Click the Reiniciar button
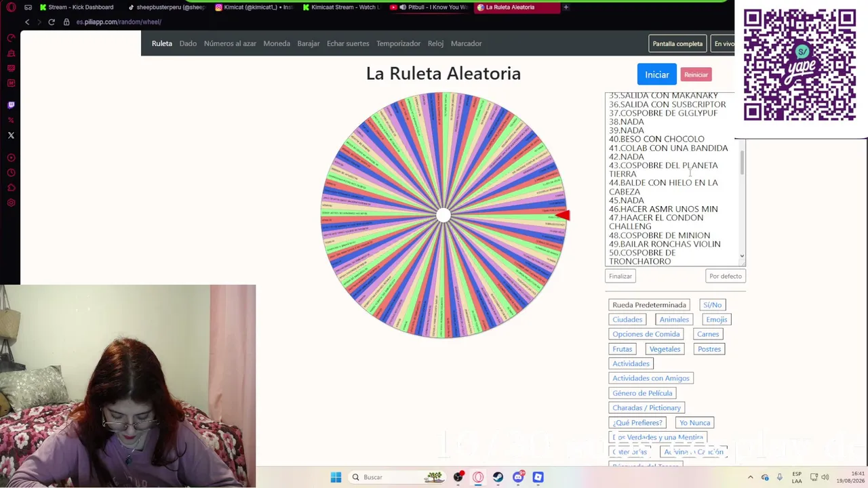This screenshot has height=488, width=868. point(696,75)
